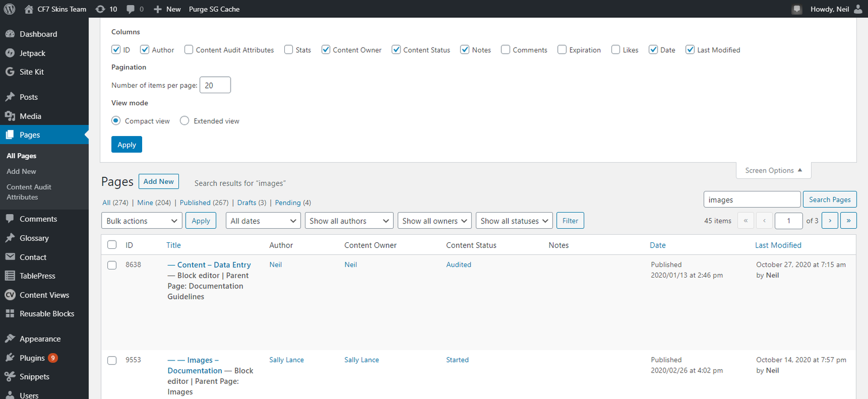Open the updates icon showing 10
The image size is (868, 399).
click(x=101, y=9)
